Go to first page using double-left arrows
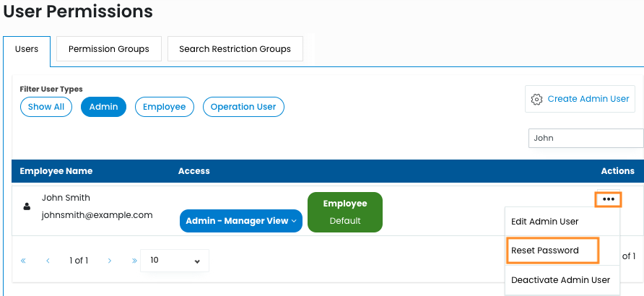This screenshot has width=644, height=296. point(23,261)
